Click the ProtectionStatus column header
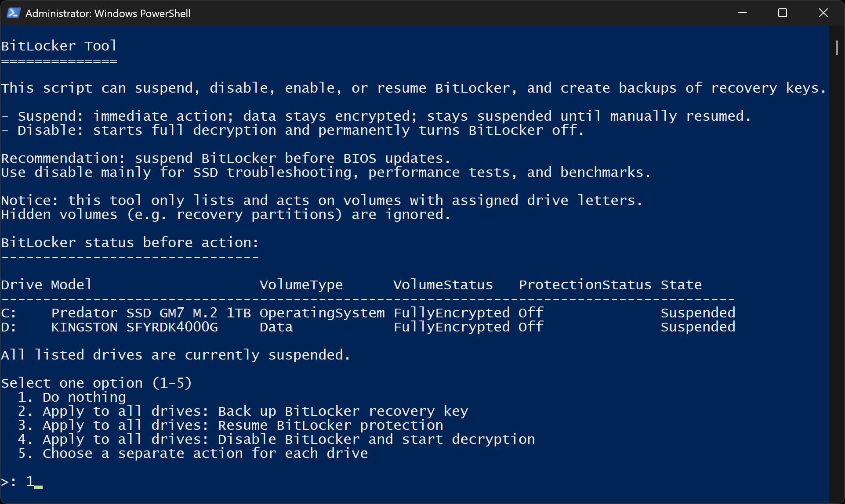Image resolution: width=845 pixels, height=504 pixels. coord(585,284)
